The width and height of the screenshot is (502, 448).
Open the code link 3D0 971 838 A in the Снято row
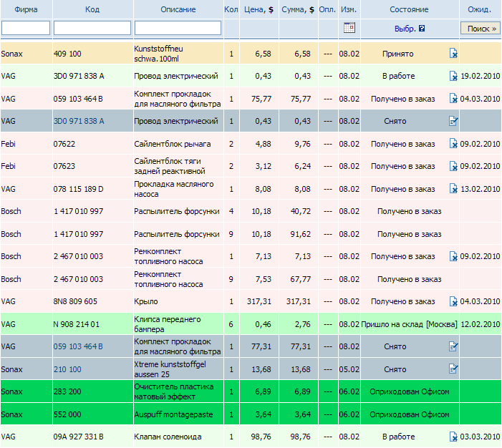[x=79, y=121]
